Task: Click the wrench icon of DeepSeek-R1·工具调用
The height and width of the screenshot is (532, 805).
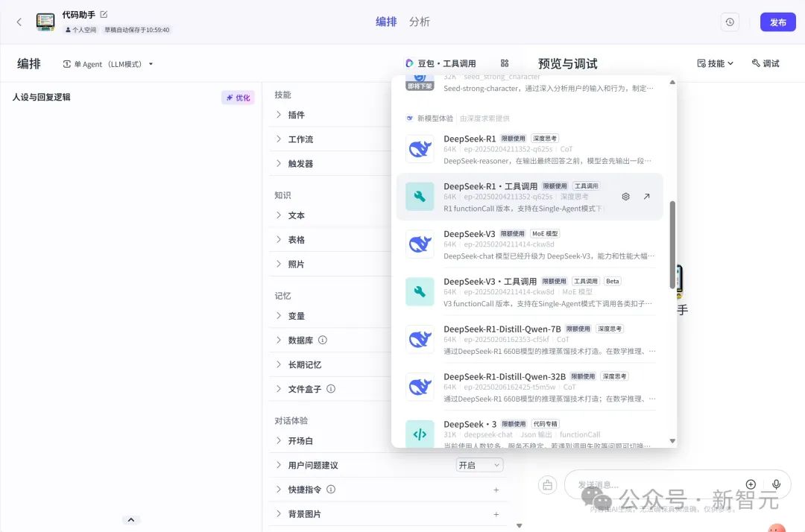Action: point(420,197)
